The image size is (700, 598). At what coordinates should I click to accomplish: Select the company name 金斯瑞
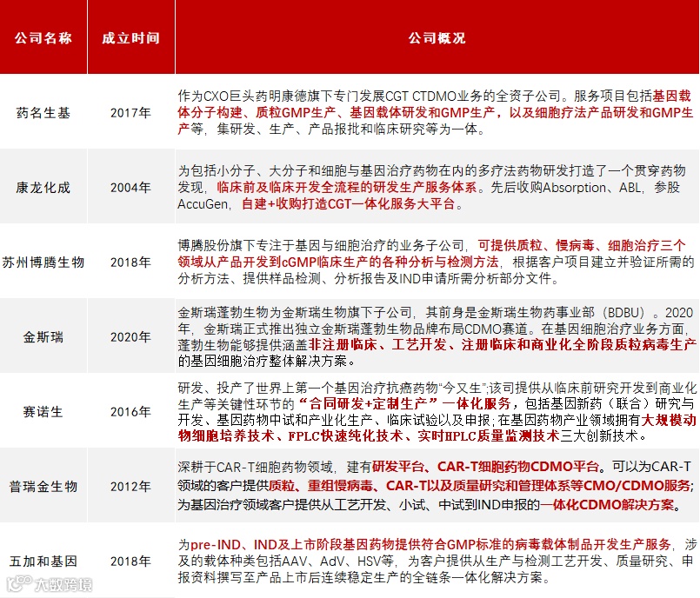pyautogui.click(x=43, y=337)
